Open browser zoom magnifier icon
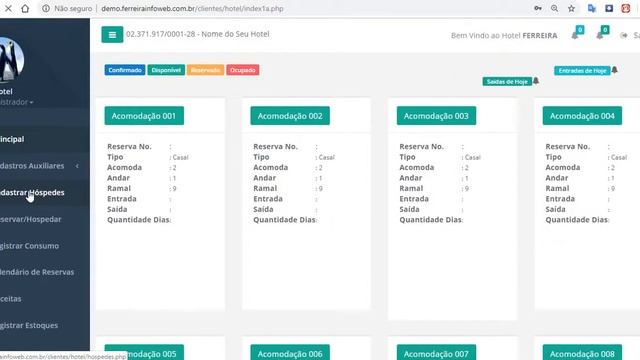 554,8
